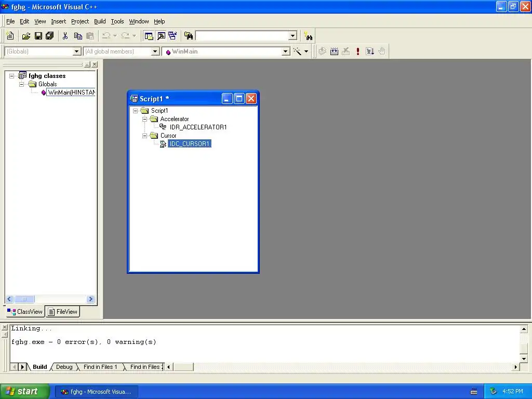
Task: Open the Redo history dropdown arrow
Action: click(x=135, y=36)
